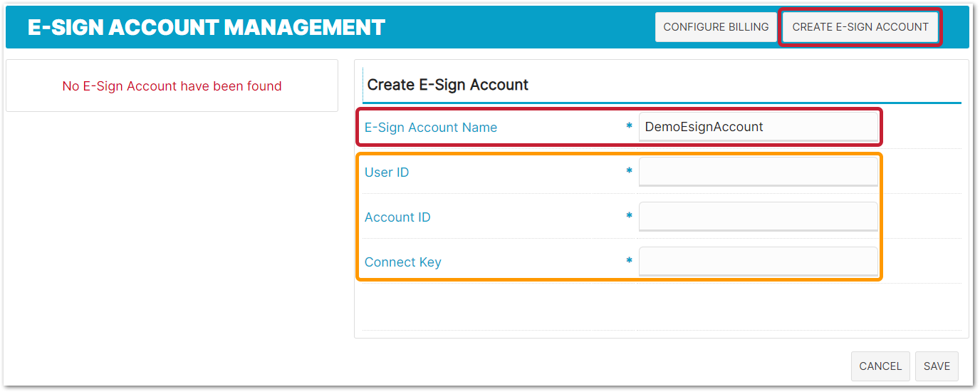Save the new E-Sign account
Image resolution: width=980 pixels, height=392 pixels.
click(x=937, y=366)
